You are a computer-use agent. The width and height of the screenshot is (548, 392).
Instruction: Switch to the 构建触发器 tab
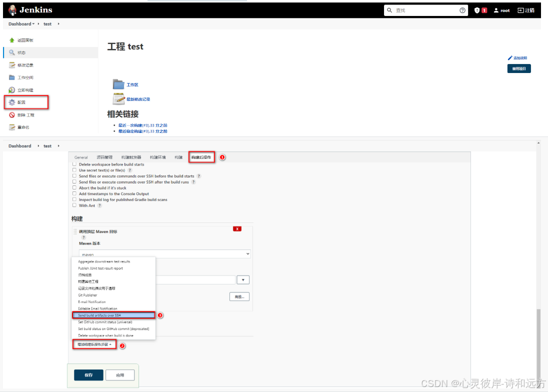click(x=131, y=157)
